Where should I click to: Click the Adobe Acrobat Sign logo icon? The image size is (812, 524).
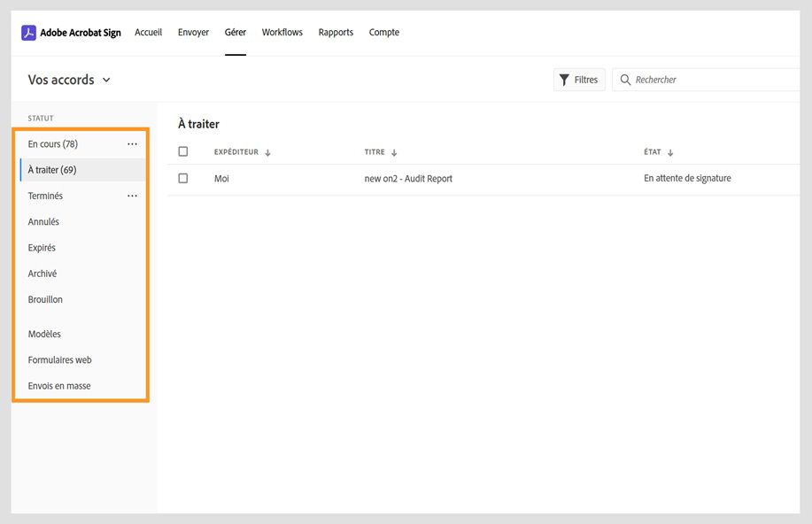click(28, 33)
